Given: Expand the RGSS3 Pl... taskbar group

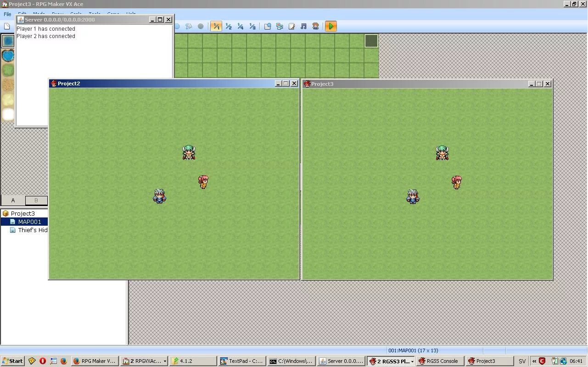Looking at the screenshot, I should point(391,361).
